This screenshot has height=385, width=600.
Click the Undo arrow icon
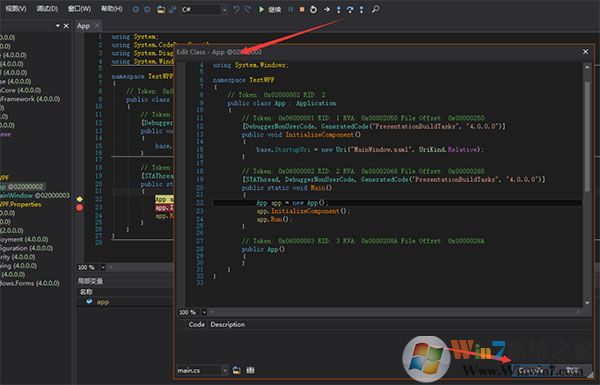point(236,9)
